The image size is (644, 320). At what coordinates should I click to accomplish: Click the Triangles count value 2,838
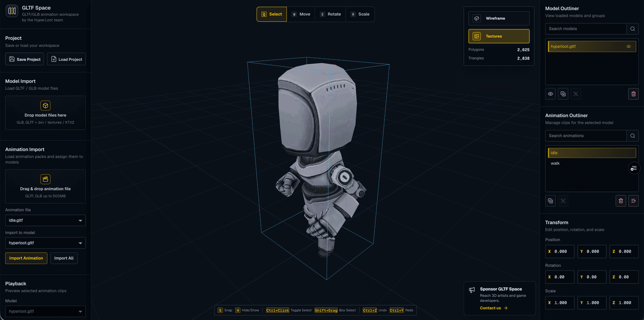[523, 58]
